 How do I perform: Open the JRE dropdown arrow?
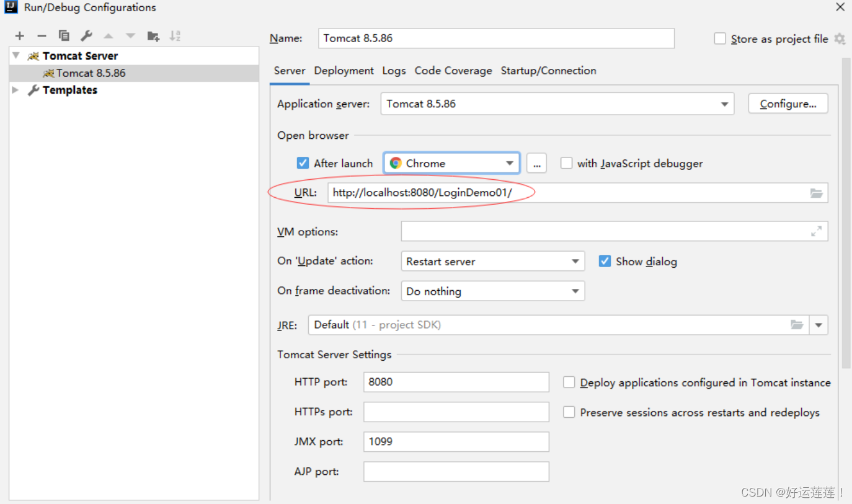coord(819,325)
